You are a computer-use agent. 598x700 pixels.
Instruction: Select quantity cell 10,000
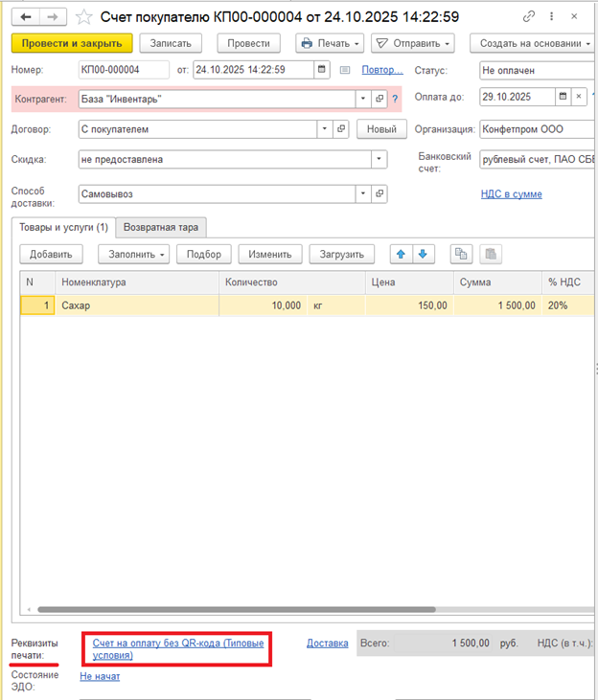tap(264, 305)
